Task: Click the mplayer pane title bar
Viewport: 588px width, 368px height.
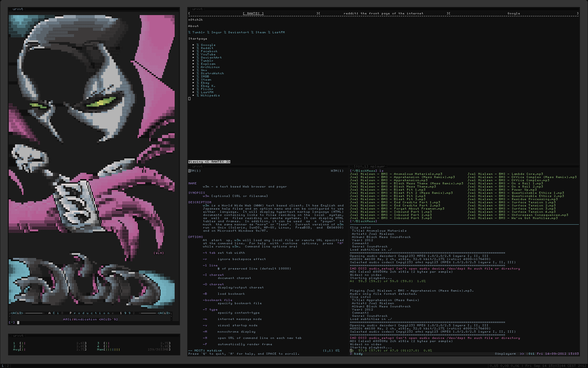Action: [464, 166]
